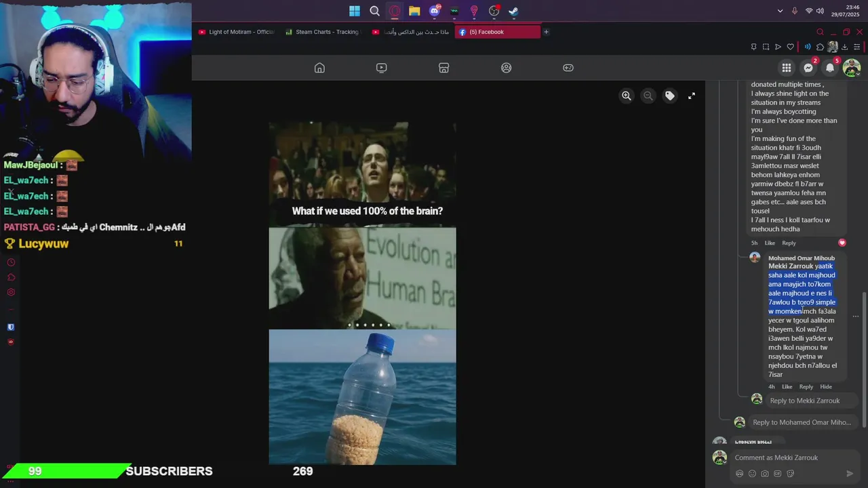
Task: Open Windows Start menu
Action: 355,11
